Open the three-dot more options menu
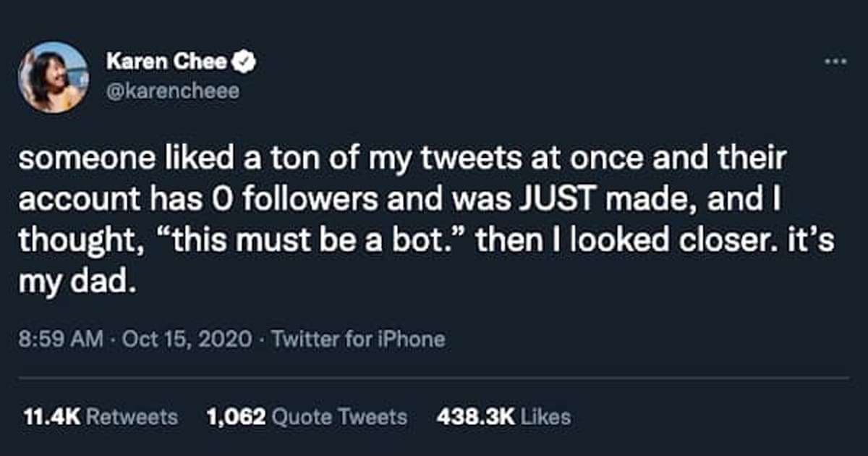868x456 pixels. (x=835, y=62)
